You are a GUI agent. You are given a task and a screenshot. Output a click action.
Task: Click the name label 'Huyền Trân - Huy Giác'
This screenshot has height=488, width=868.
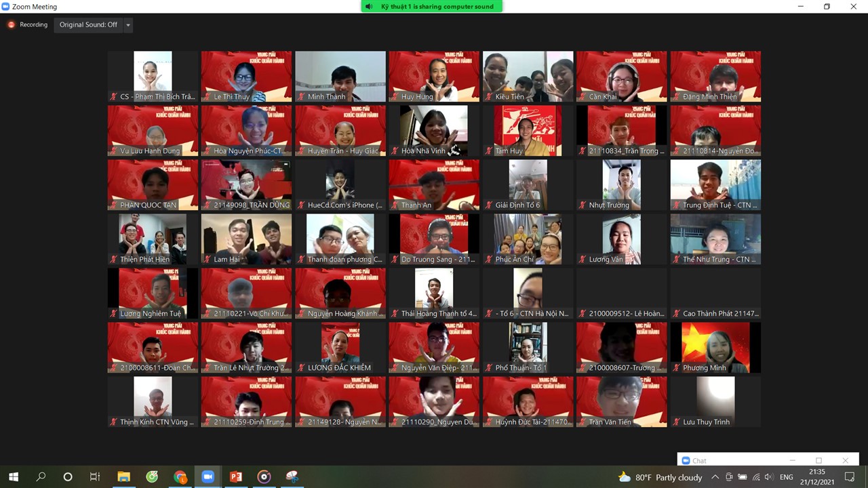[343, 151]
